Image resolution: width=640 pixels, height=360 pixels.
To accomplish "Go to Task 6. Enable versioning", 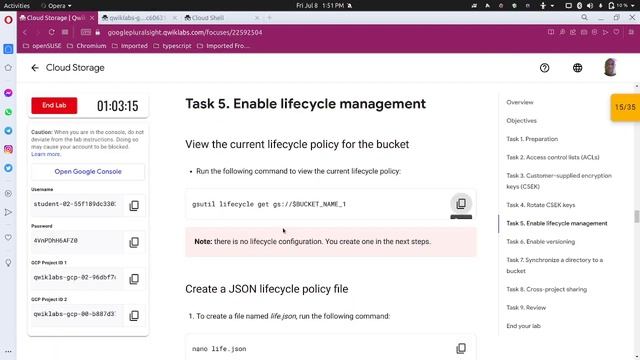I will [x=540, y=242].
